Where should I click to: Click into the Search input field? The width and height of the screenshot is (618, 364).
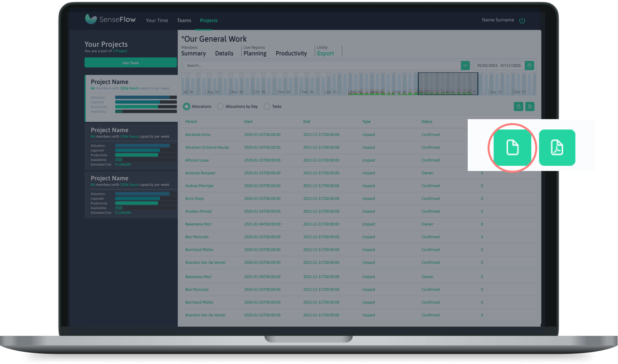click(x=321, y=66)
